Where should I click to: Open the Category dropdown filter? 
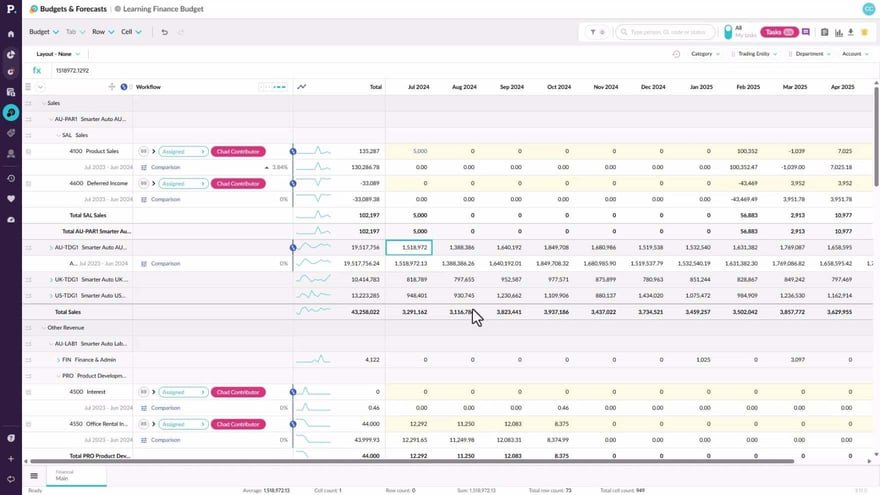coord(704,54)
